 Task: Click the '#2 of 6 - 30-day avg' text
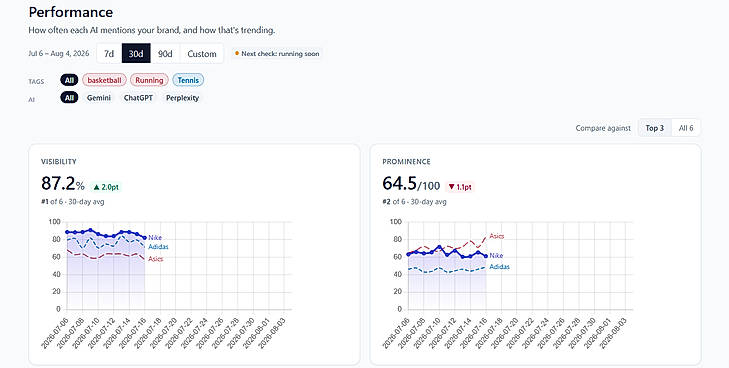(x=414, y=202)
